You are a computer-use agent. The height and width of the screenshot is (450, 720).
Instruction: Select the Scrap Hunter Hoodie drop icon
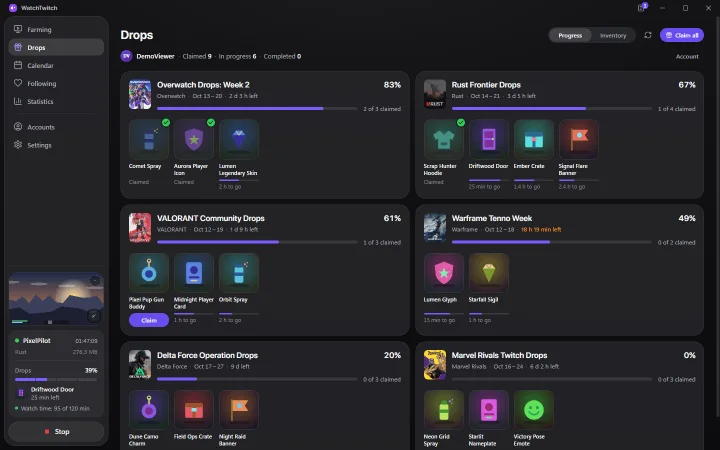coord(444,140)
